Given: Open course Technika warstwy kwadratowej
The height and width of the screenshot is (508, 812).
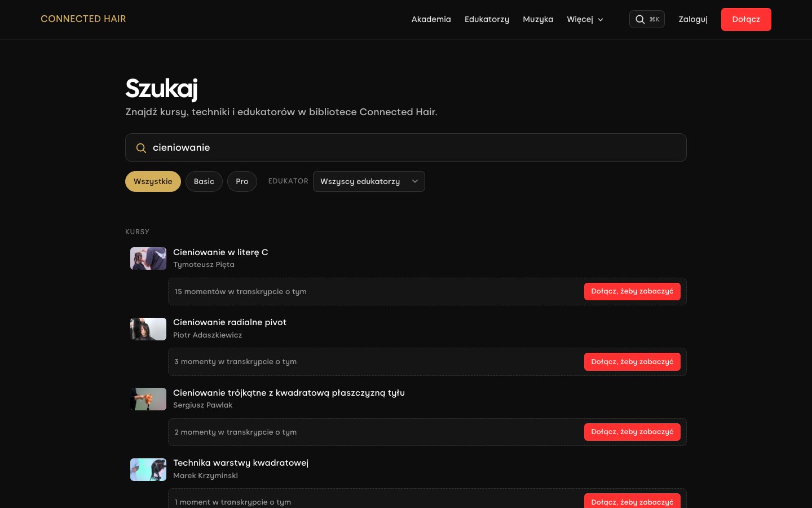Looking at the screenshot, I should 241,463.
